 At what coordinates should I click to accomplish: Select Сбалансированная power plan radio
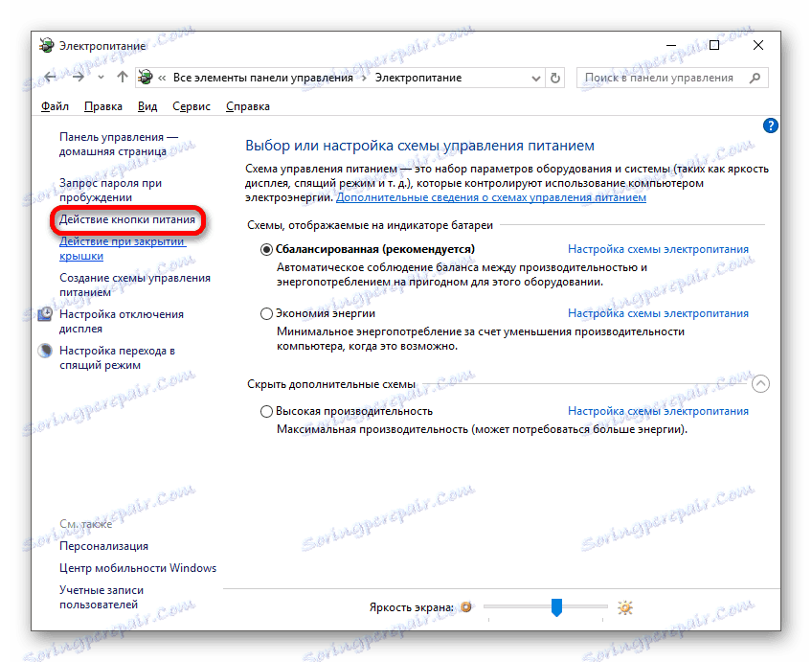266,250
